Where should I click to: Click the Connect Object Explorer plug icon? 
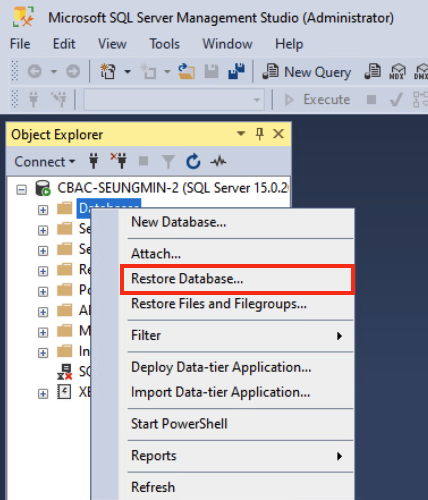(94, 162)
